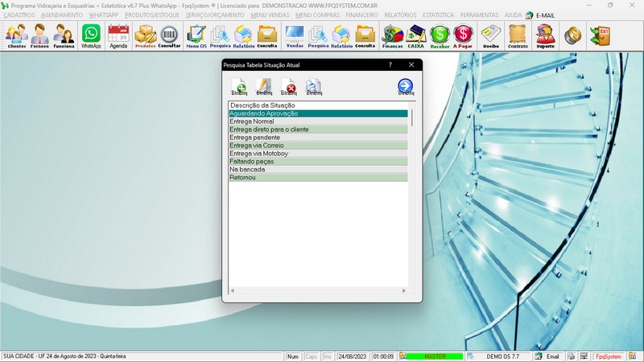Click the E-MAIL menu bar link

click(x=545, y=15)
